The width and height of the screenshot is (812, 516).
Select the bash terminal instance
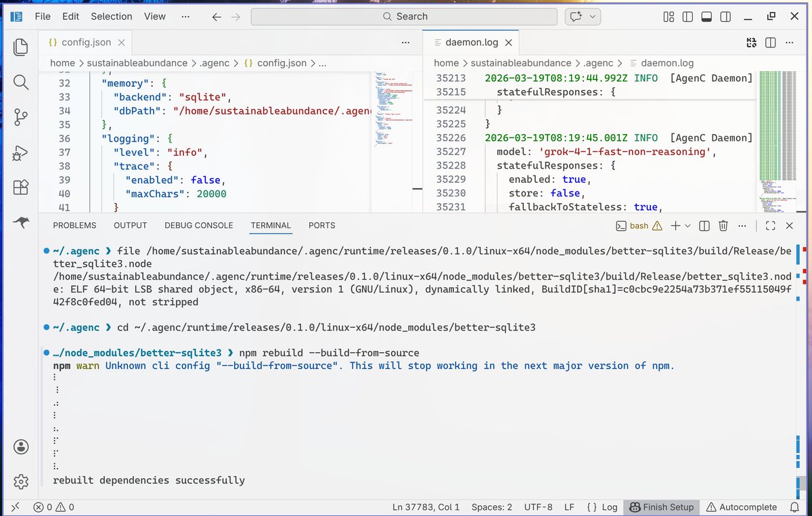(639, 225)
